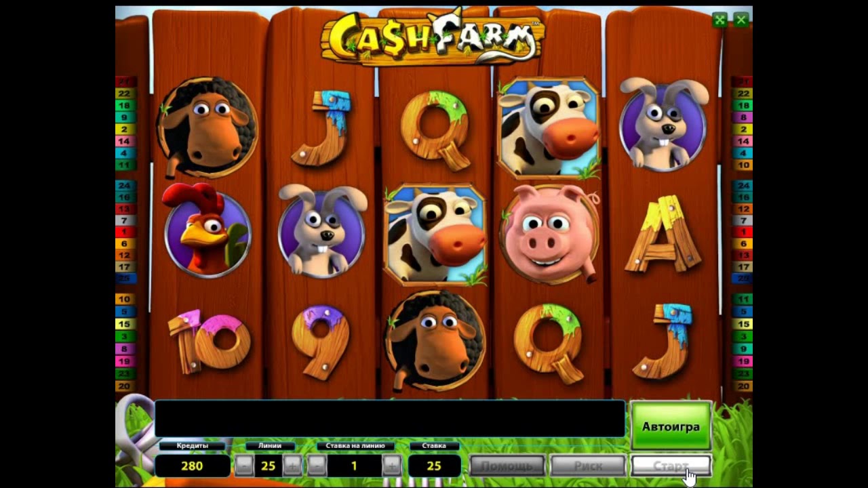Decrease bet per line with minus
The height and width of the screenshot is (488, 868).
coord(317,466)
